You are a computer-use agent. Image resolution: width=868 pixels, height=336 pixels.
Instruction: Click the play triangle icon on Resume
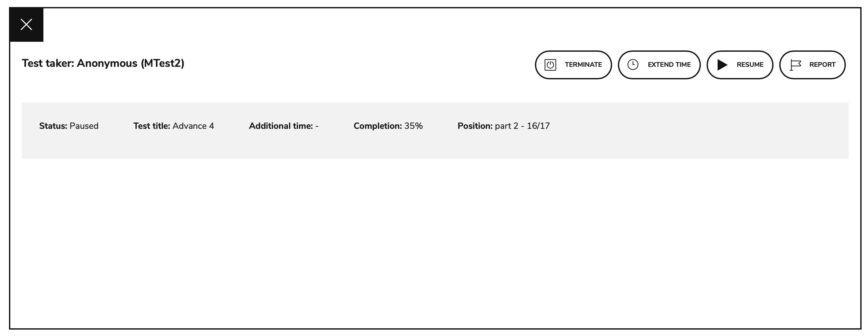(722, 65)
